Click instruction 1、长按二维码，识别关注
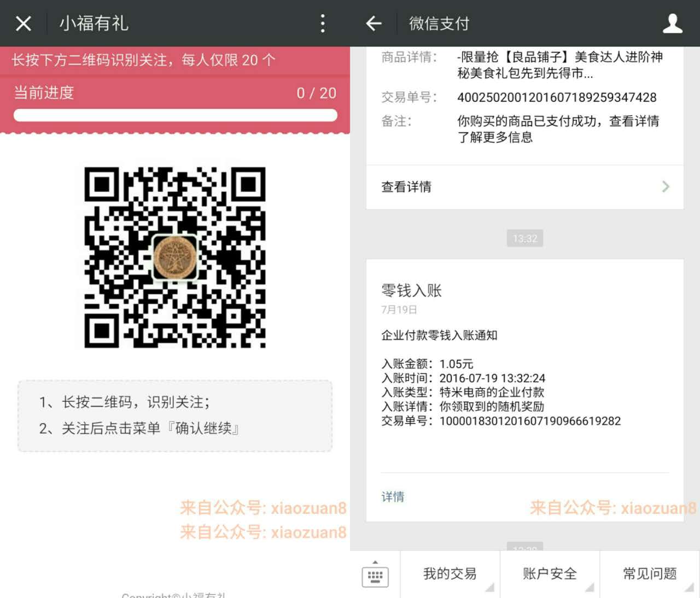This screenshot has width=700, height=598. pyautogui.click(x=124, y=402)
